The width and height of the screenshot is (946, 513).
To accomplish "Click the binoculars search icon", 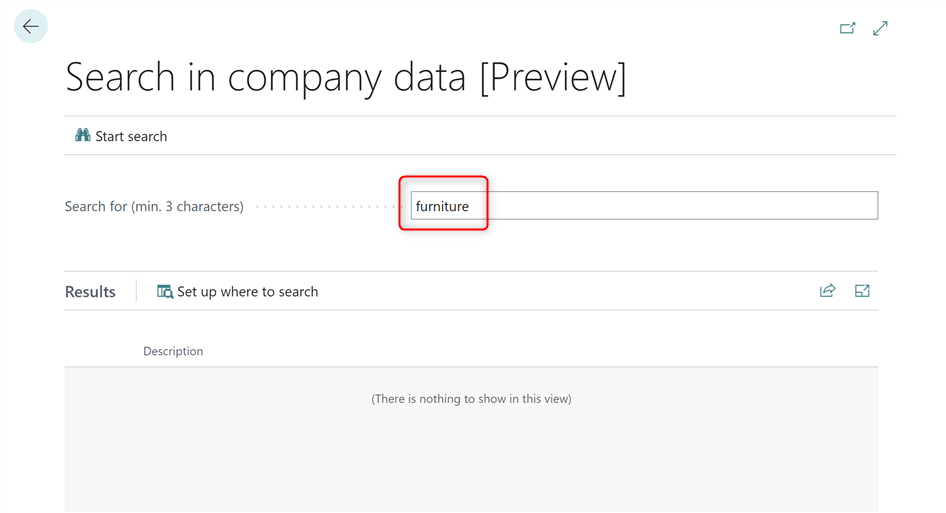I will 83,136.
